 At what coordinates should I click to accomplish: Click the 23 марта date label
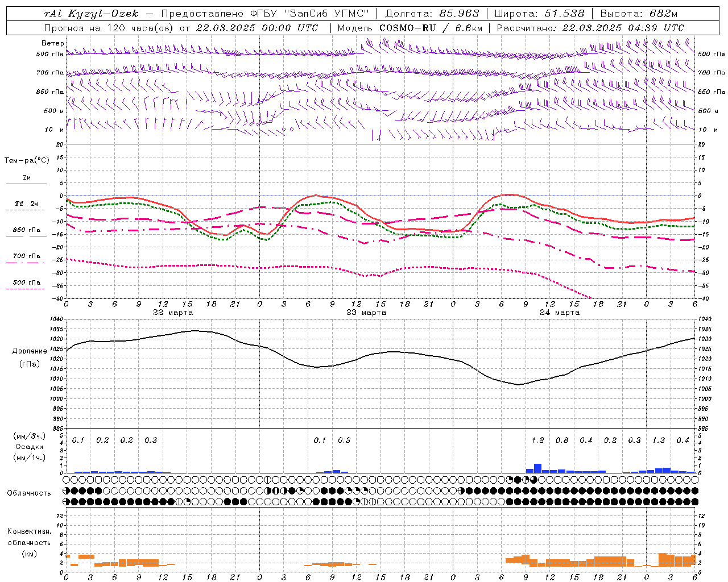point(366,312)
